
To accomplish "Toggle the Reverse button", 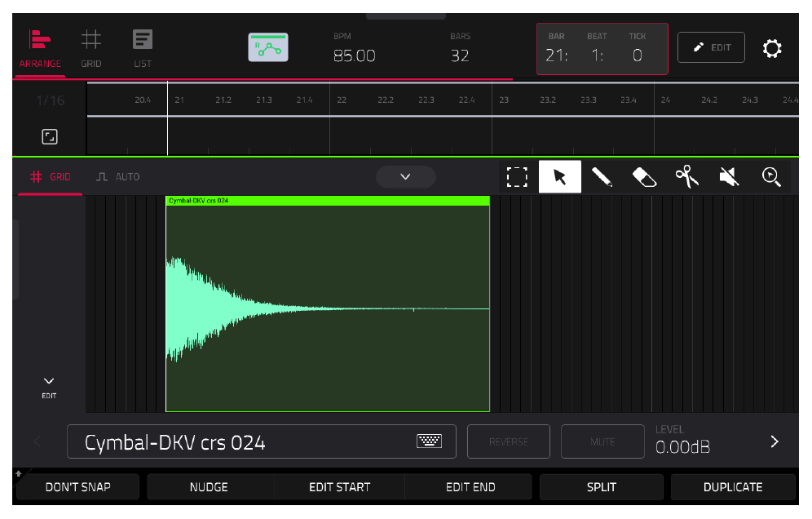I will point(509,441).
